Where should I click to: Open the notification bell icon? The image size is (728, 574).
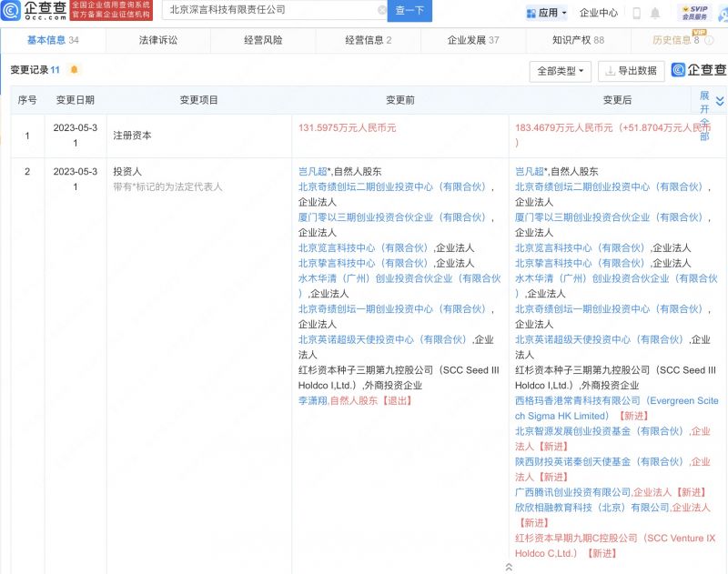pos(657,12)
